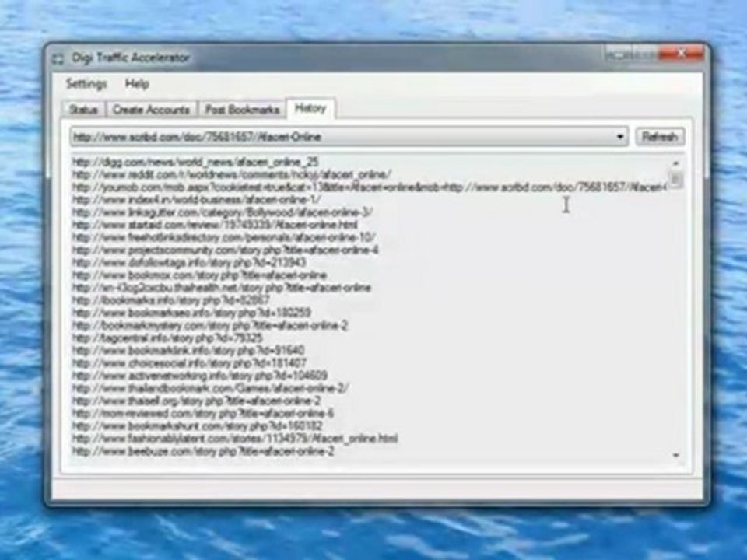This screenshot has width=747, height=560.
Task: Click the digg.com world_news URL line
Action: tap(195, 162)
